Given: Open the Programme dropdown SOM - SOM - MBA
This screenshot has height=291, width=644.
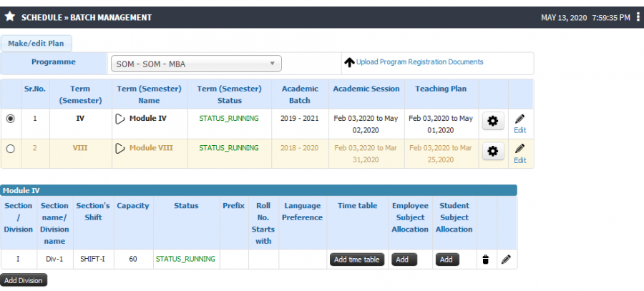Looking at the screenshot, I should tap(196, 64).
